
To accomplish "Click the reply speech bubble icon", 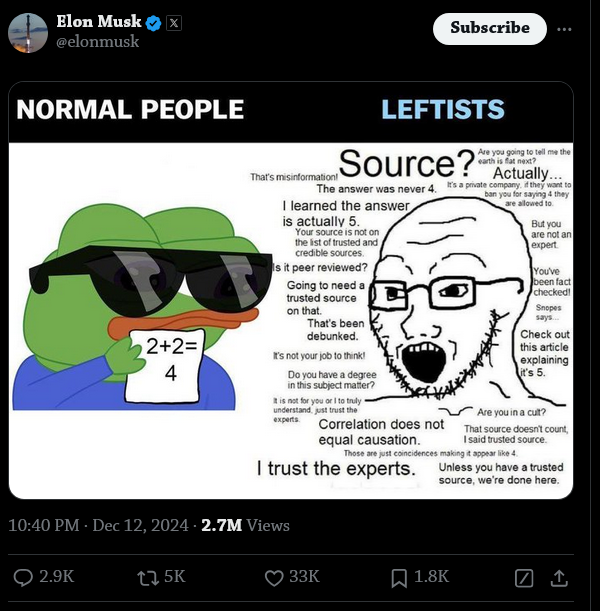I will [x=23, y=577].
